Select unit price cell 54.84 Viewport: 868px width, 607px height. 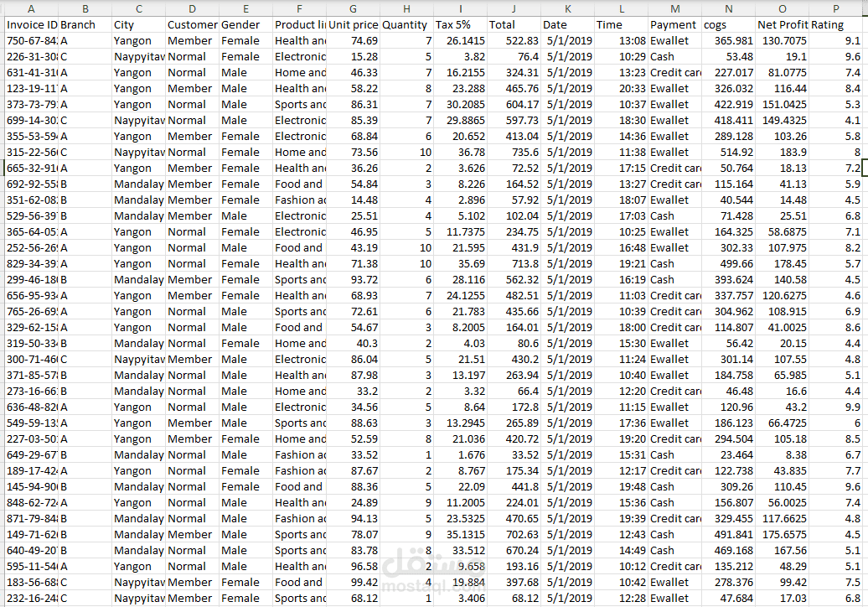(353, 184)
